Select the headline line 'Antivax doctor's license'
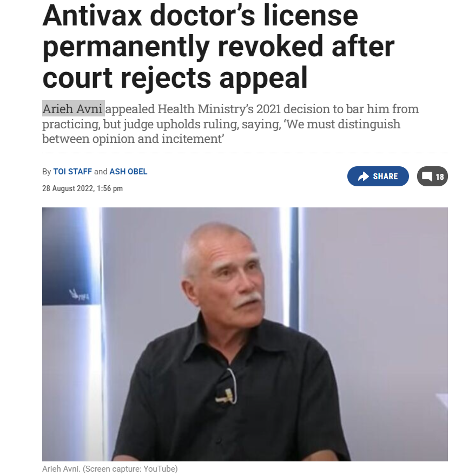This screenshot has width=475, height=476. (200, 16)
